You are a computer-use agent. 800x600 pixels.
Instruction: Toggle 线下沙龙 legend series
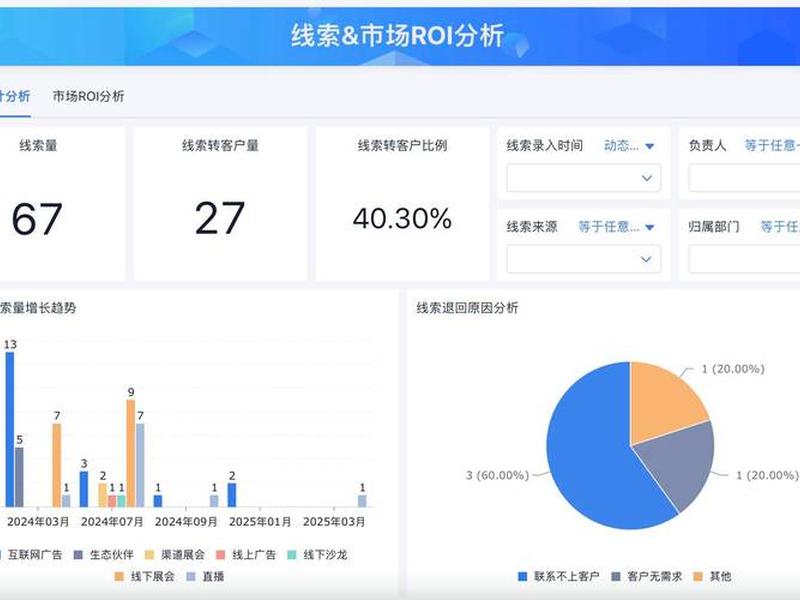pyautogui.click(x=317, y=555)
